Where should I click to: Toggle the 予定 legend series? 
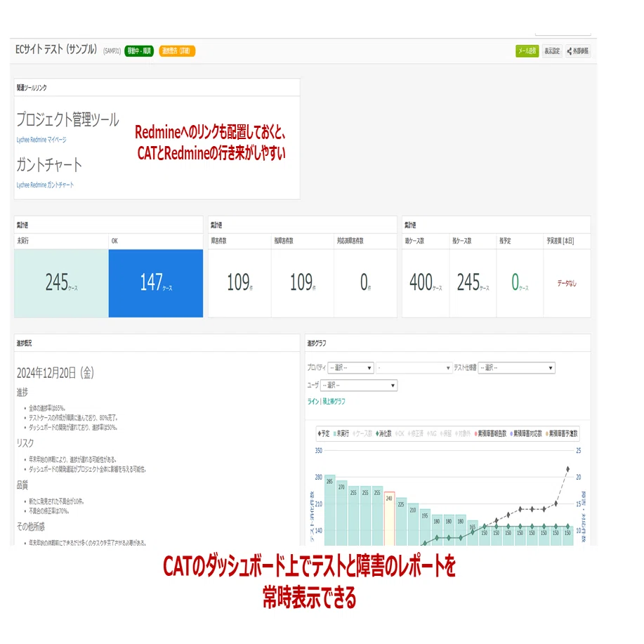324,433
